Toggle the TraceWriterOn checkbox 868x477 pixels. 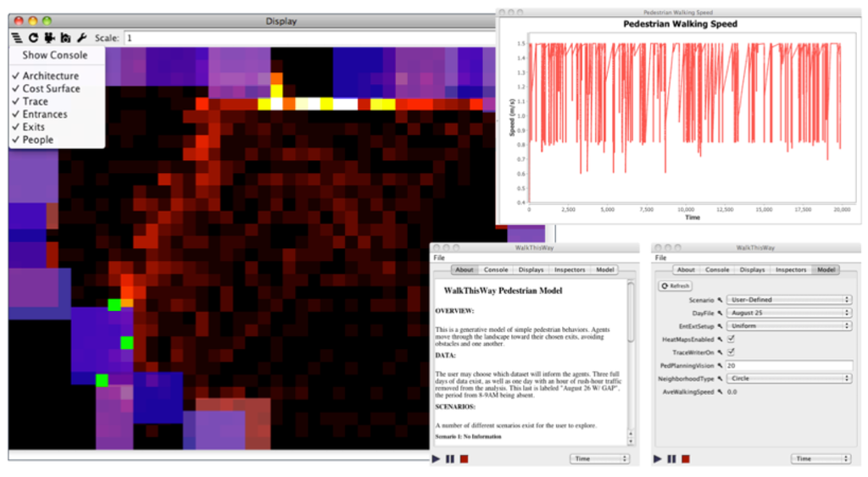pyautogui.click(x=731, y=352)
